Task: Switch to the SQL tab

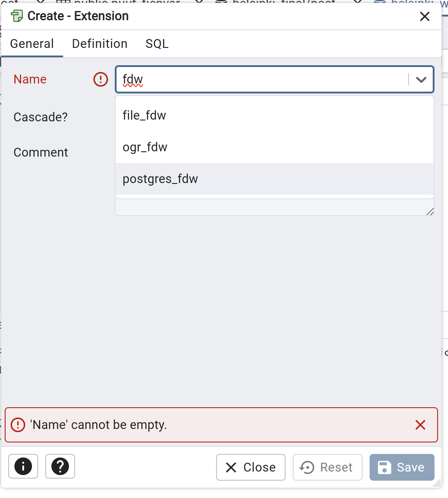Action: tap(157, 44)
